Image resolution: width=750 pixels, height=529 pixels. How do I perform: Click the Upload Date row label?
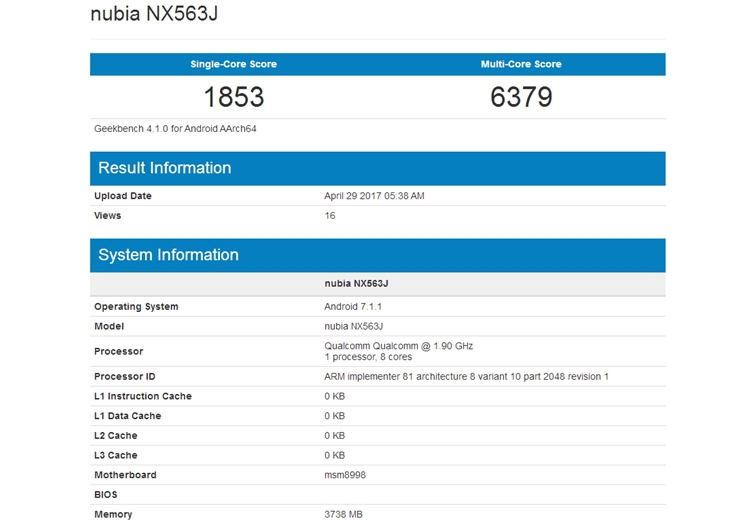click(123, 196)
